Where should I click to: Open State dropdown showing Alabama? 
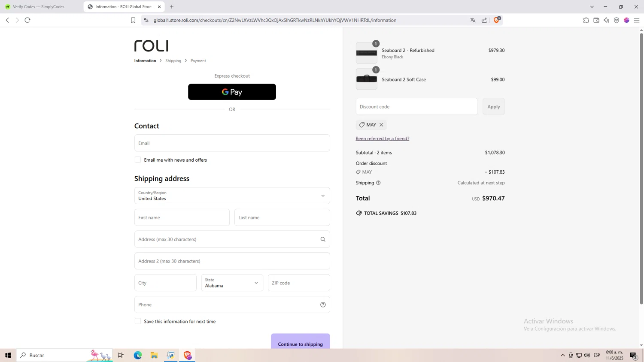tap(232, 283)
